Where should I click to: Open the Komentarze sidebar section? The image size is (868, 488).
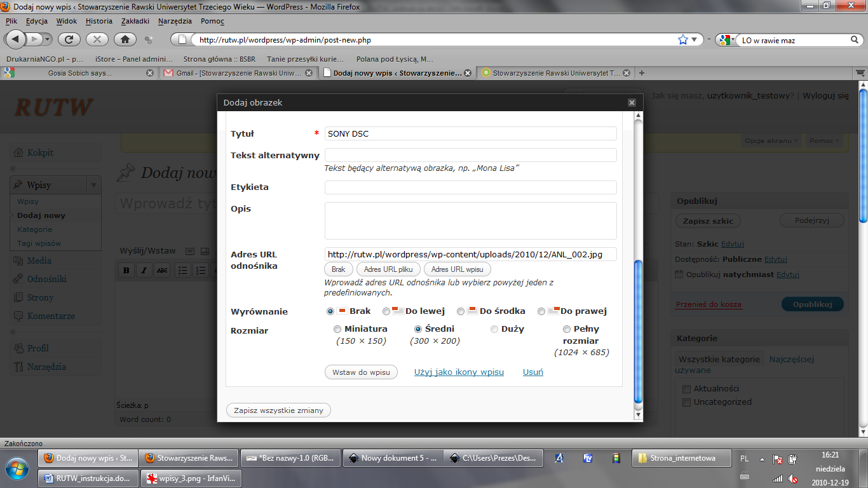point(51,316)
